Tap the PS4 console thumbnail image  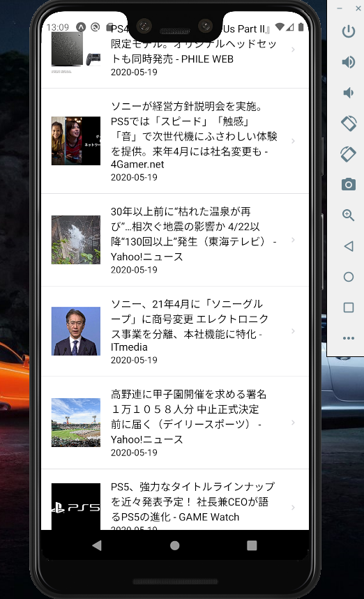pyautogui.click(x=76, y=52)
